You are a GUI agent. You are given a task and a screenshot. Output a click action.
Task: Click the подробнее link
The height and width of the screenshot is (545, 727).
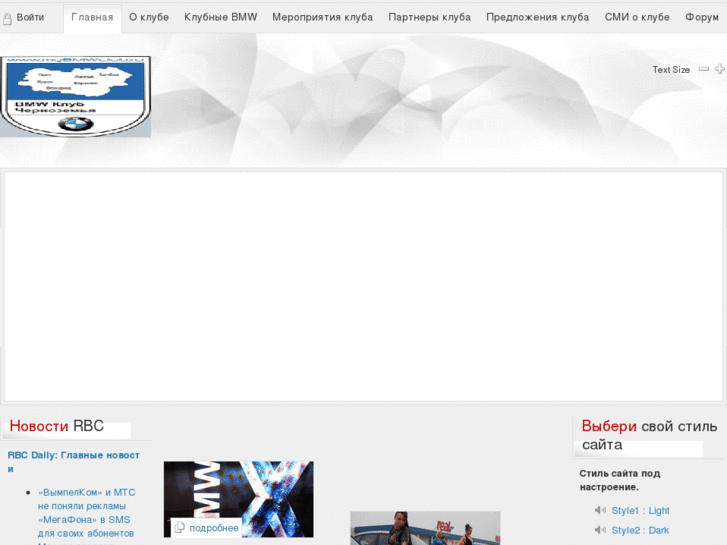tap(214, 528)
